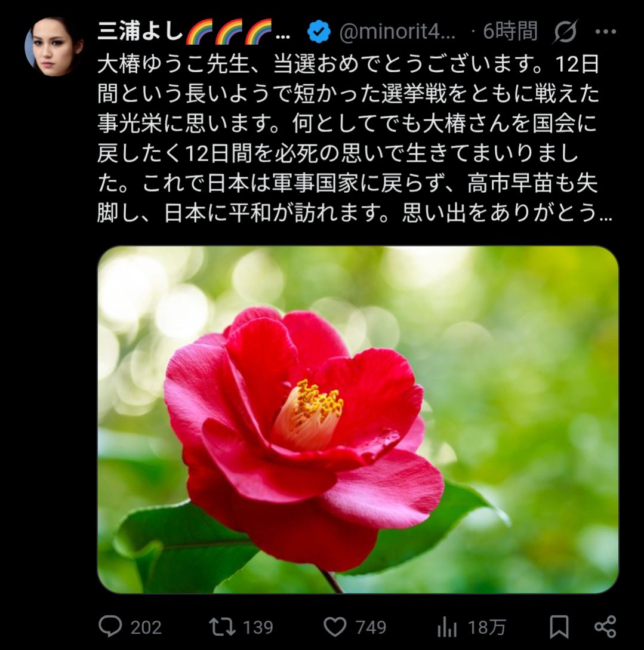The image size is (644, 650).
Task: Click the reply speech bubble icon
Action: [x=110, y=626]
